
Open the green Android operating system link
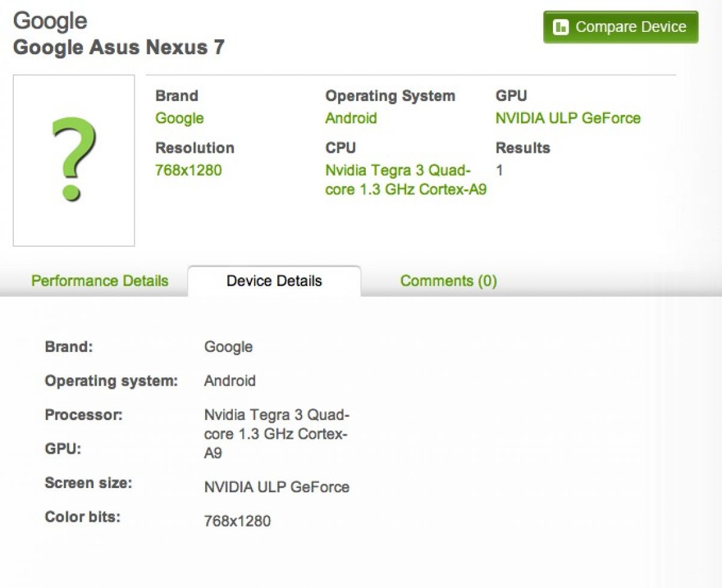pyautogui.click(x=351, y=118)
